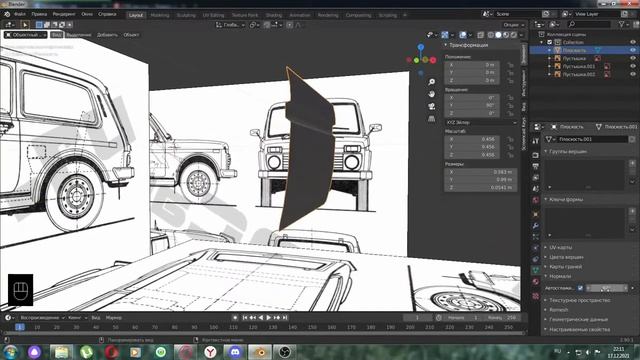
Task: Open the Texture properties tab icon
Action: 536,296
